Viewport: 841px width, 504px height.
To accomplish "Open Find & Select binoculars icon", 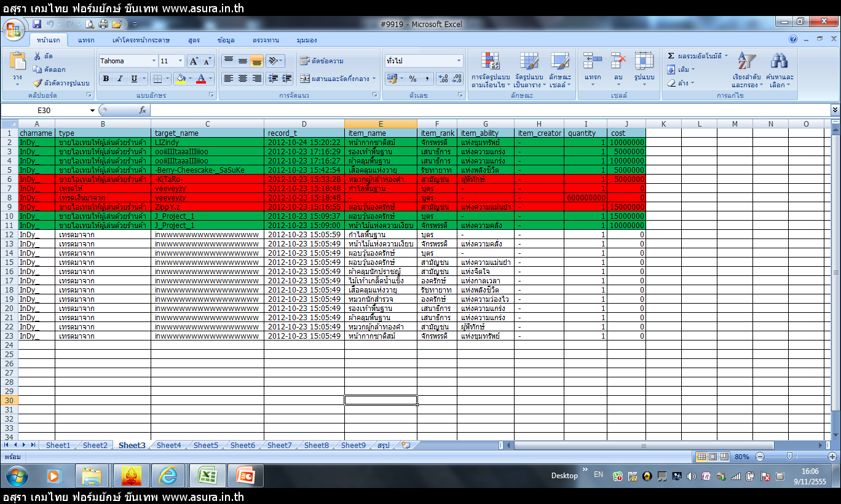I will 780,62.
